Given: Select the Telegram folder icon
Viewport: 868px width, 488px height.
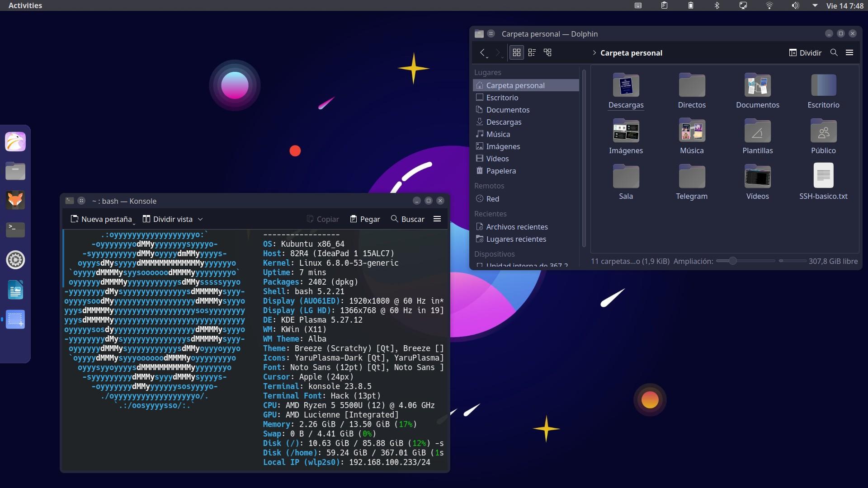Looking at the screenshot, I should click(x=692, y=176).
